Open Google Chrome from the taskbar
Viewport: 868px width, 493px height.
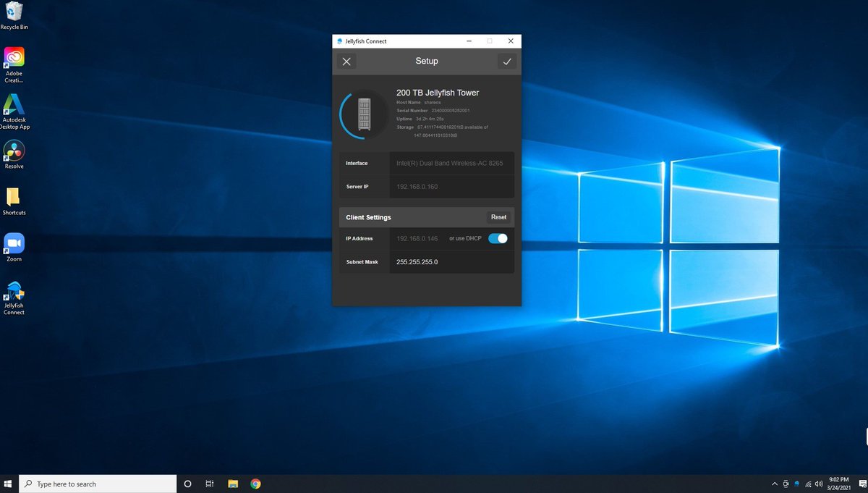point(255,484)
